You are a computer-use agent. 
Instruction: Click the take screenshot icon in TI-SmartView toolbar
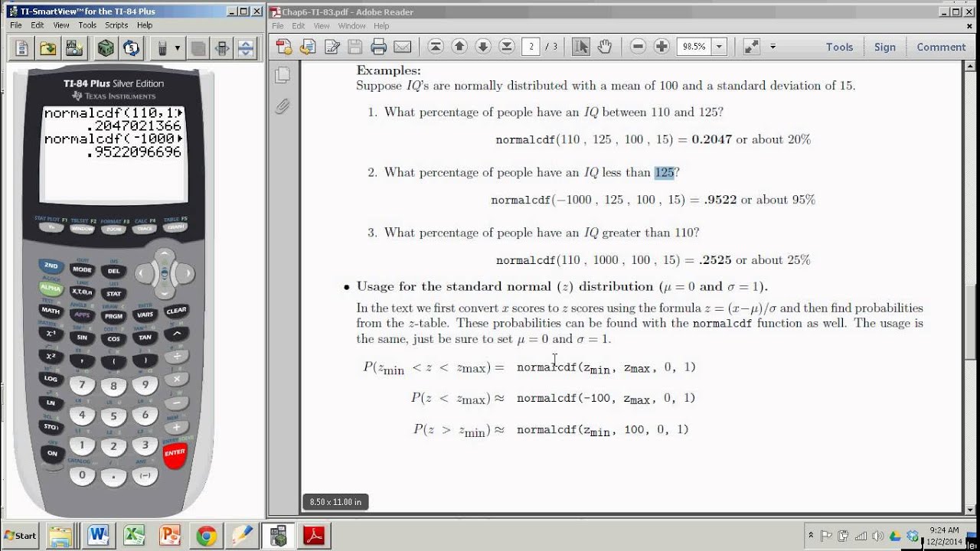coord(74,48)
